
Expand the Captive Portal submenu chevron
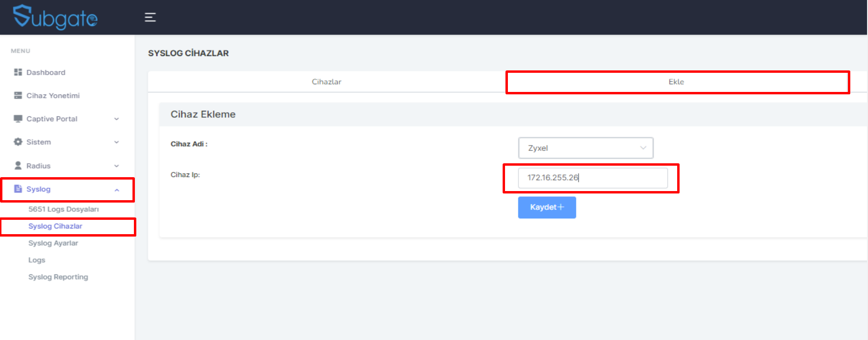coord(117,119)
